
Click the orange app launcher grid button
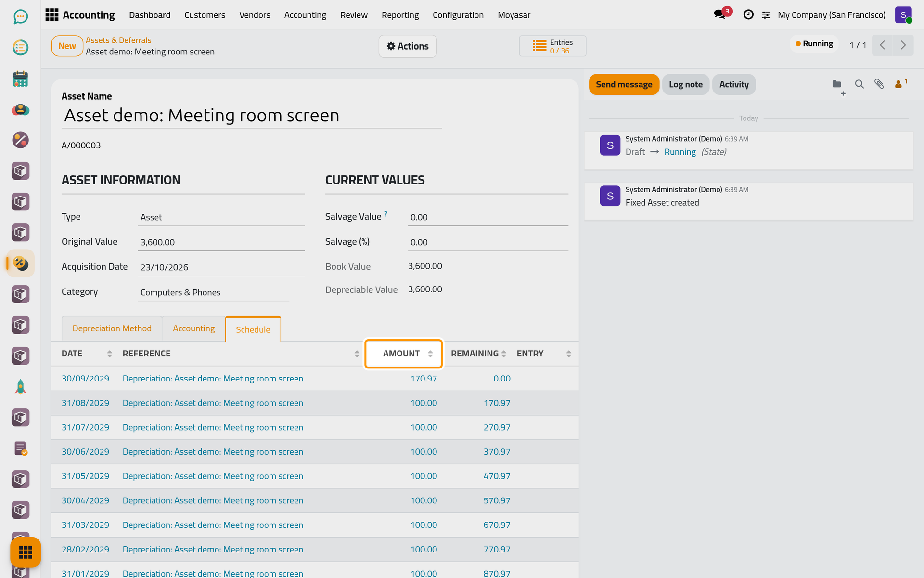tap(26, 552)
